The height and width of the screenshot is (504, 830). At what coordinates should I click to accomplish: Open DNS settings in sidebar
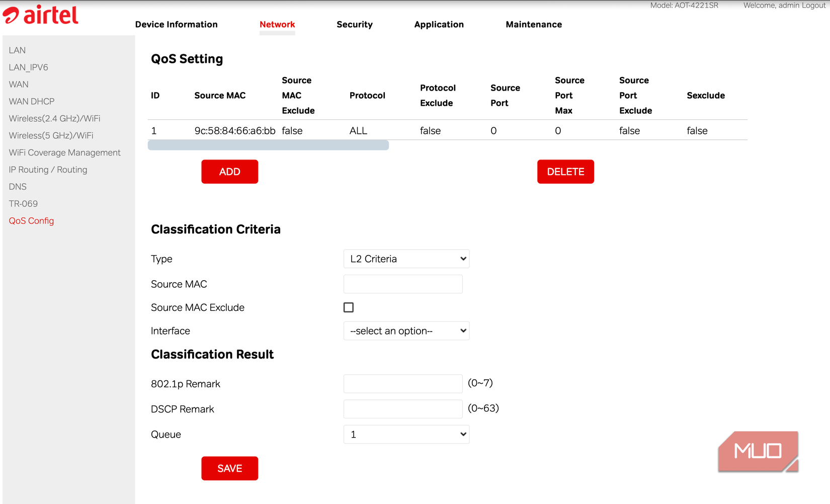[18, 187]
